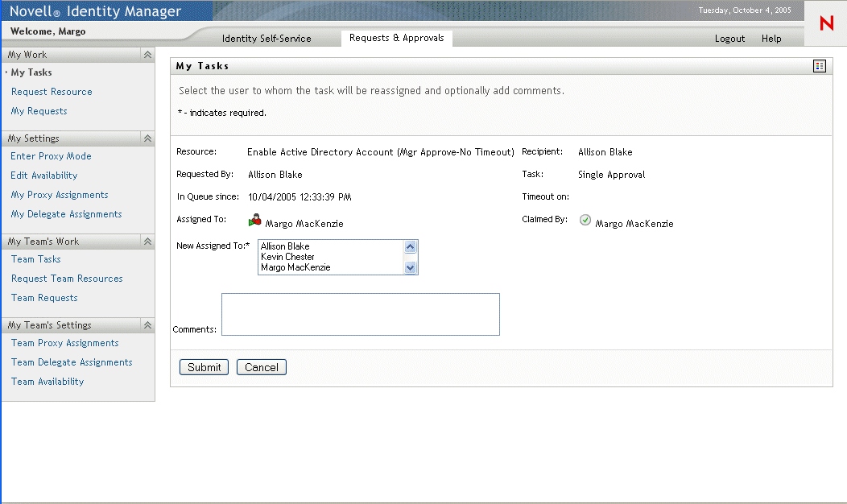Switch to Requests & Approvals tab
This screenshot has width=847, height=504.
point(396,38)
